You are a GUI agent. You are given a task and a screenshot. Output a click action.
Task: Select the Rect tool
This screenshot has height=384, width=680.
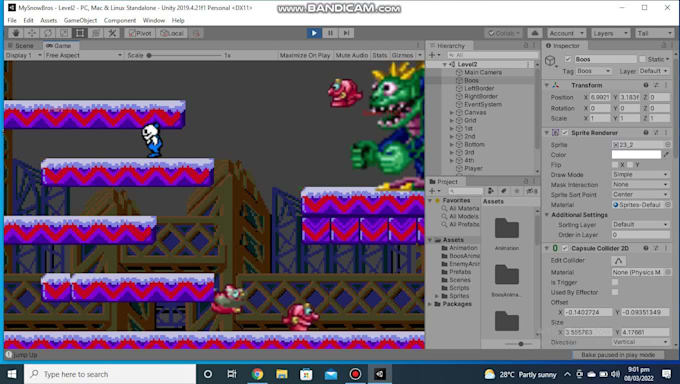pos(80,33)
